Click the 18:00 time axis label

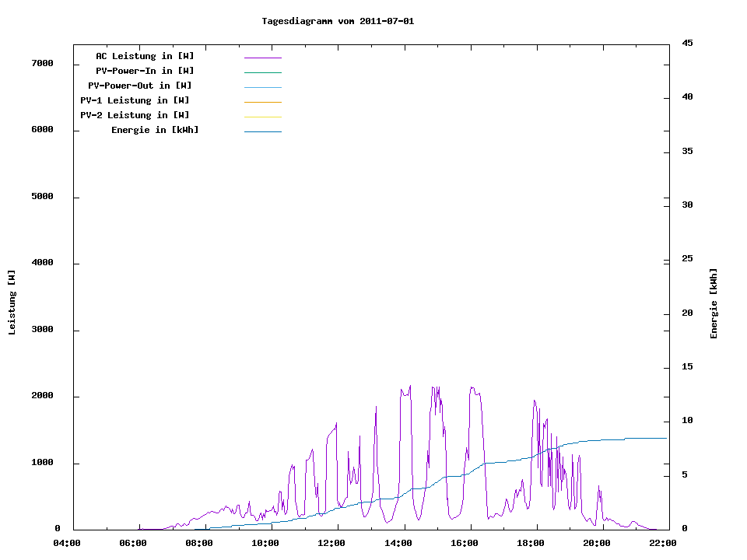click(x=531, y=544)
